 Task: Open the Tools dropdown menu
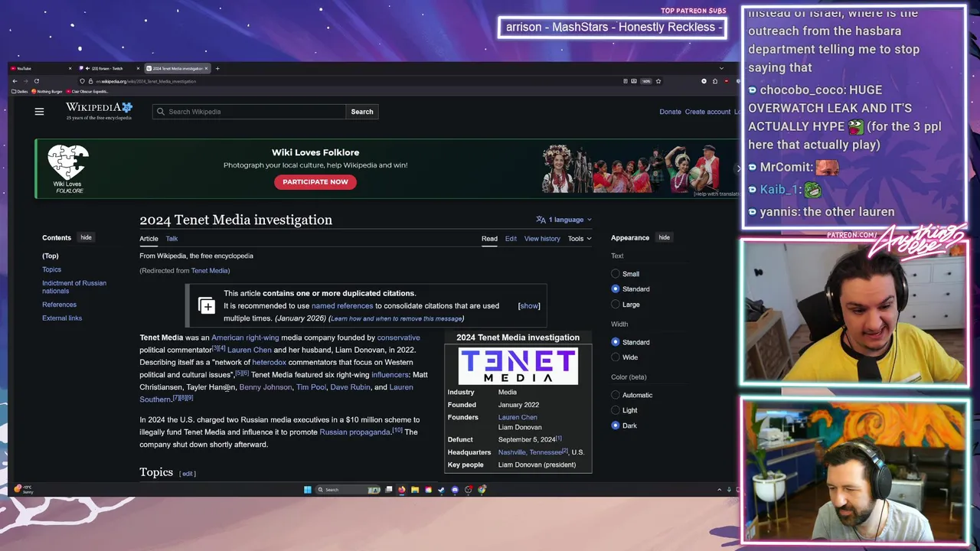(580, 239)
